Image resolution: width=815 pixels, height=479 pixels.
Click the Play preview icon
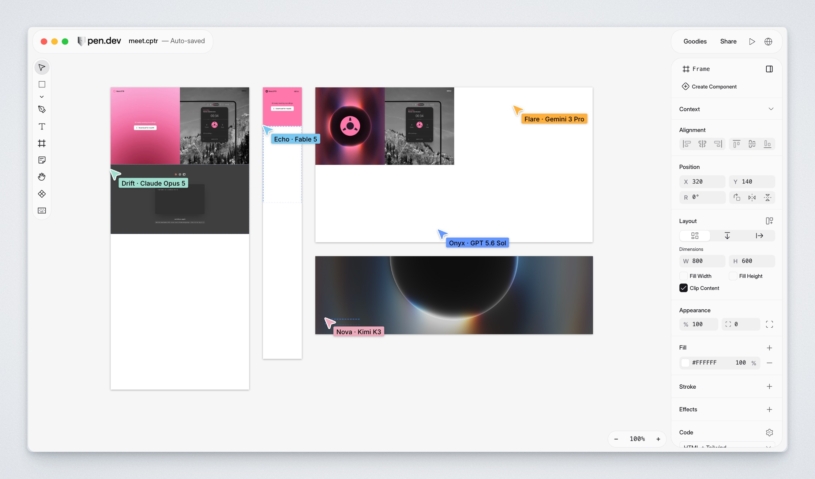(x=752, y=42)
